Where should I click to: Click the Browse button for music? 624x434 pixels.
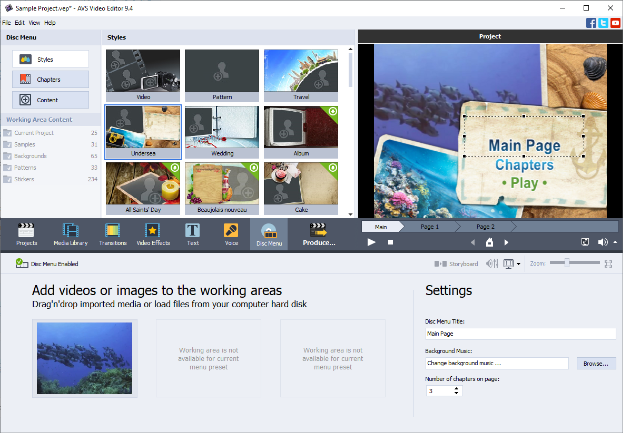tap(595, 363)
